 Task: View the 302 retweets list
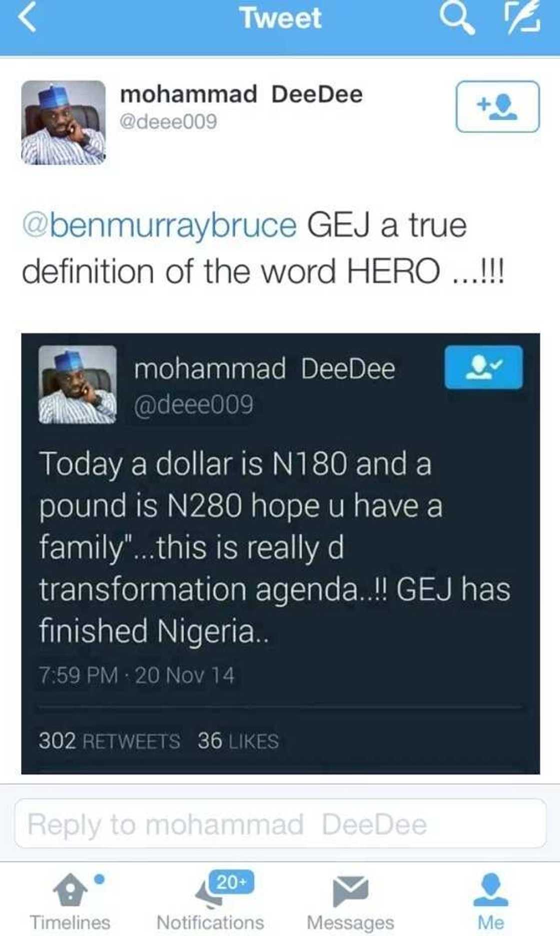point(109,741)
